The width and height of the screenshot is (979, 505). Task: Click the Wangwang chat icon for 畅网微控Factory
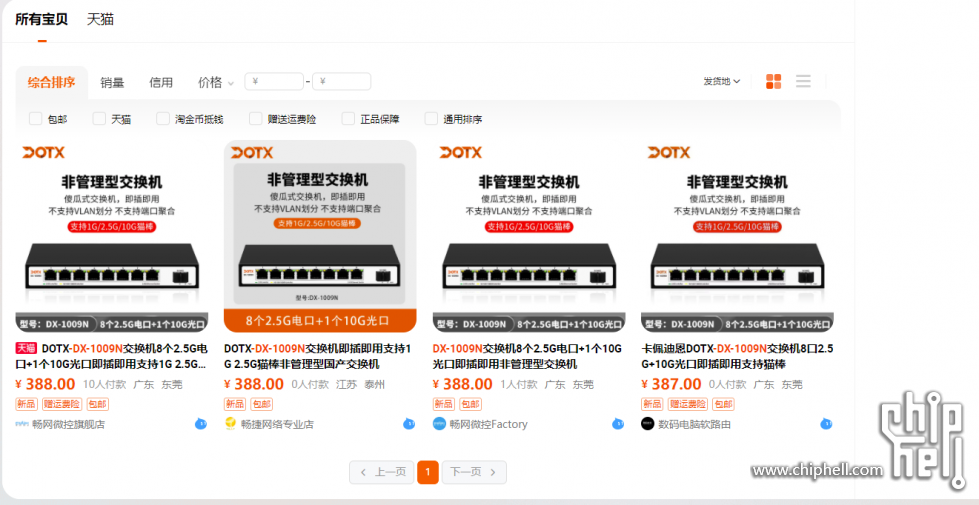(617, 424)
